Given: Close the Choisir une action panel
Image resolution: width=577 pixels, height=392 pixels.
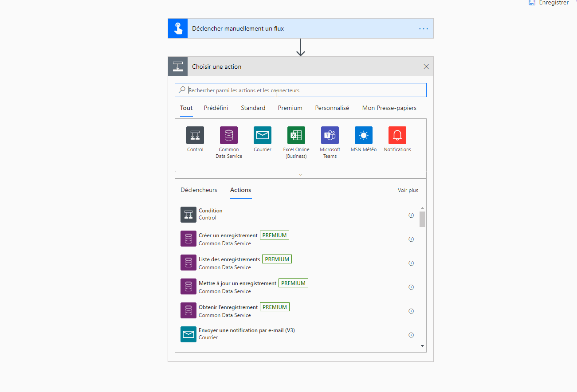Looking at the screenshot, I should [x=426, y=67].
